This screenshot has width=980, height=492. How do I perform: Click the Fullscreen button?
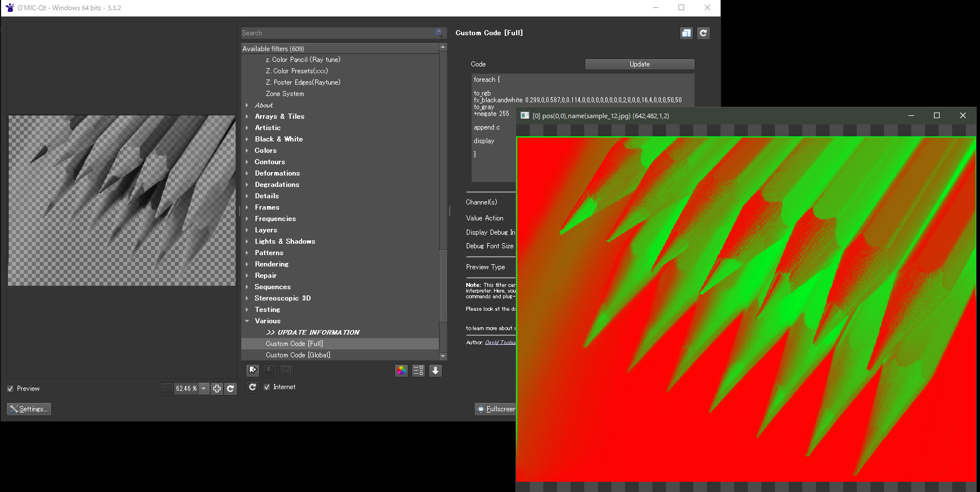[x=496, y=409]
